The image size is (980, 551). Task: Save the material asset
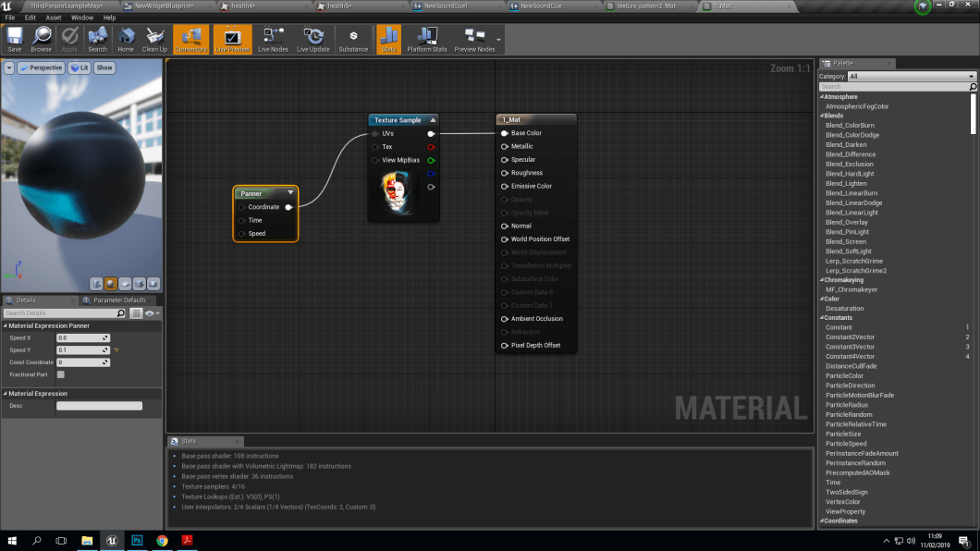pyautogui.click(x=14, y=39)
